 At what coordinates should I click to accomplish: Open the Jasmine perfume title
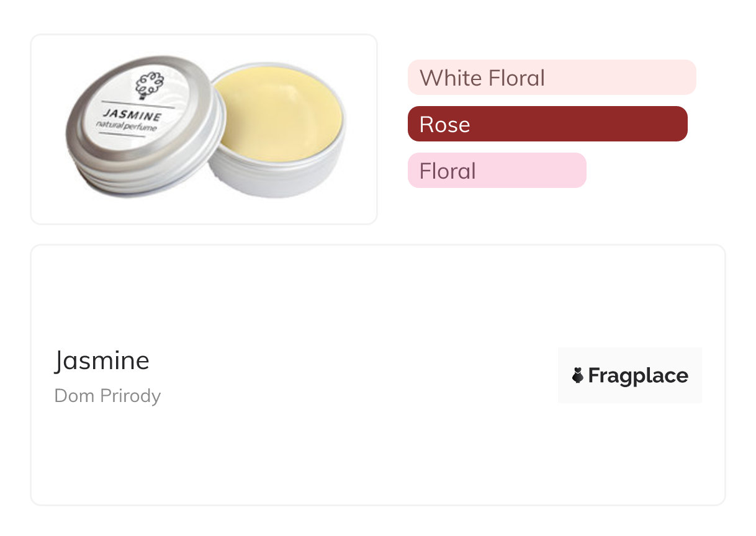[102, 360]
